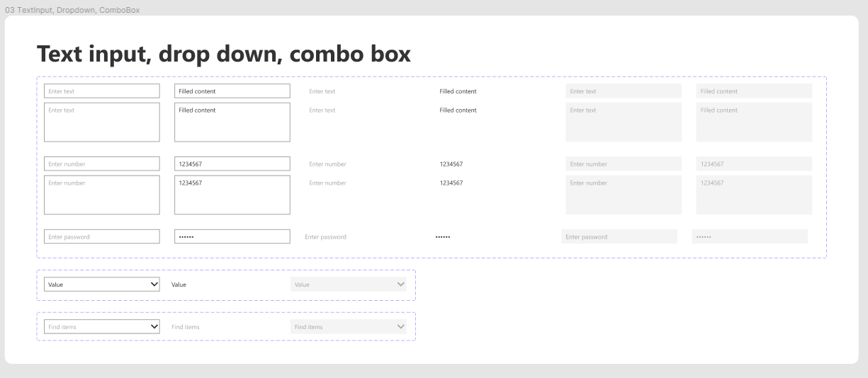The image size is (868, 378).
Task: Focus the outlined single-line Filled content field
Action: [x=232, y=91]
